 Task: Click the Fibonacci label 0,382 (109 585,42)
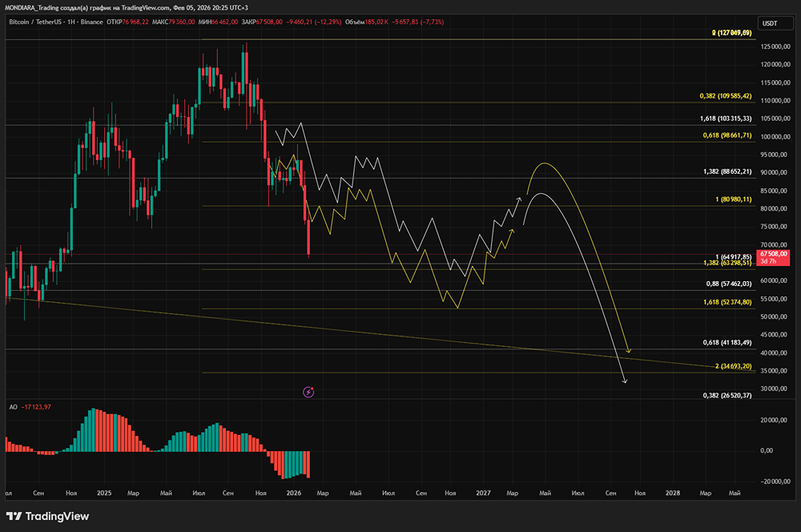click(726, 96)
